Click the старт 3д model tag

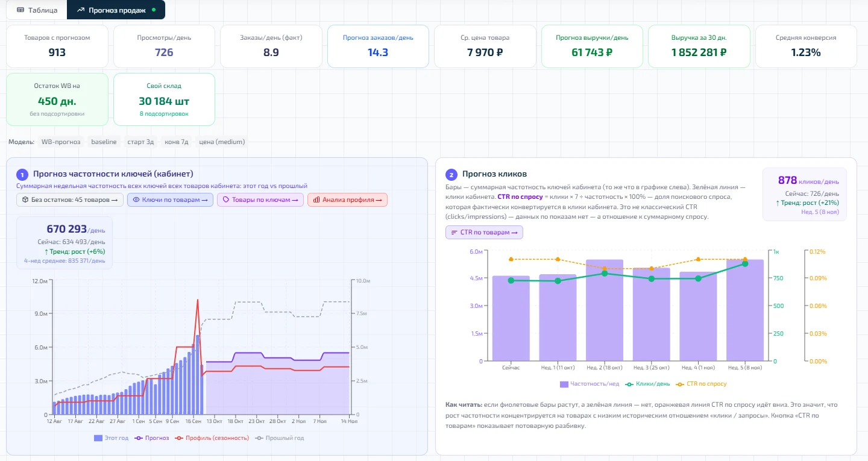[x=140, y=142]
